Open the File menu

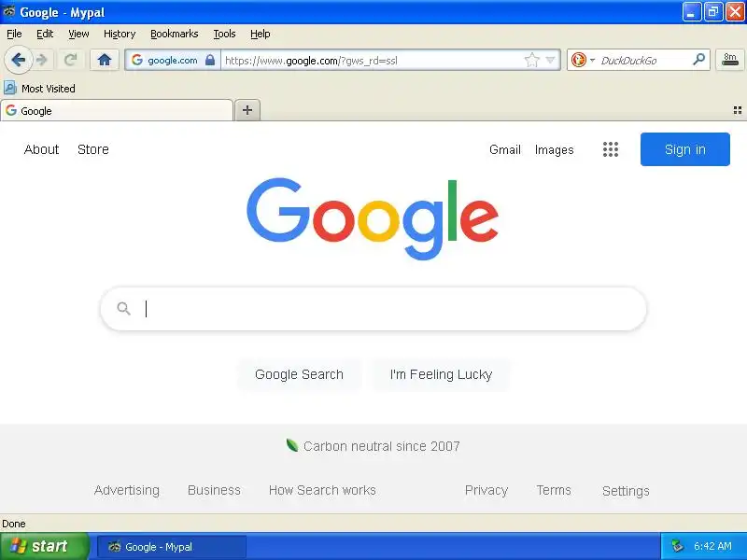(x=14, y=34)
